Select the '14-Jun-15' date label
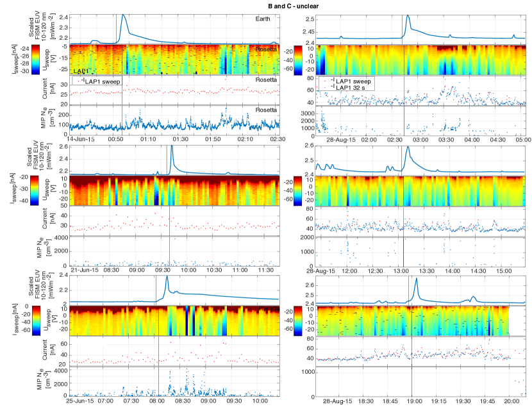 click(x=81, y=139)
